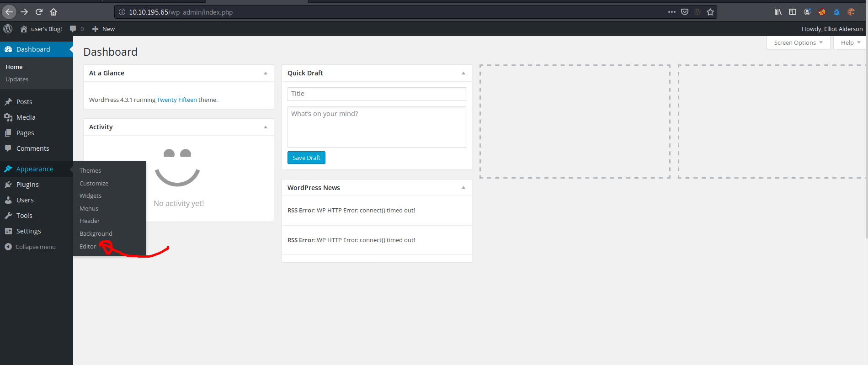
Task: Click the Appearance paintbrush icon
Action: (x=8, y=169)
